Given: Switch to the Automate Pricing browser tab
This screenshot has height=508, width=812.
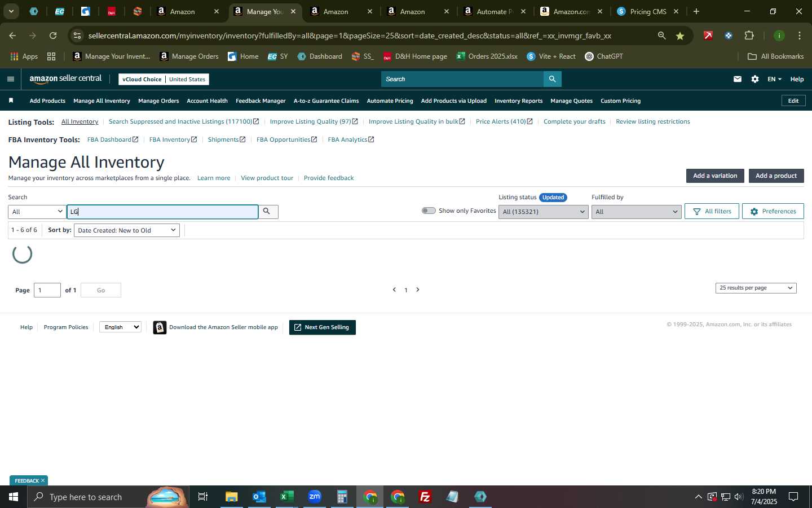Looking at the screenshot, I should point(494,11).
